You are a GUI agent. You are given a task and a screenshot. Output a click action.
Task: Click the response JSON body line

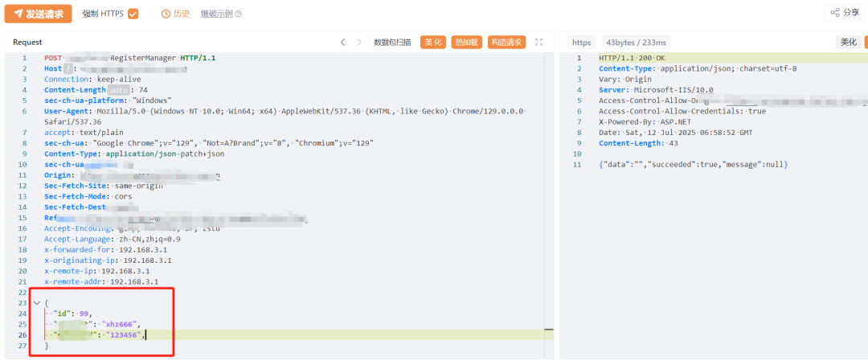click(693, 165)
